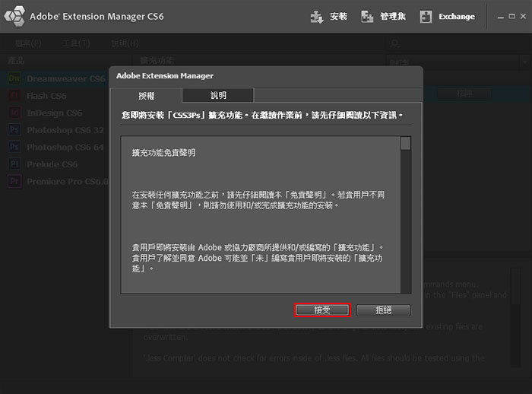The width and height of the screenshot is (532, 394).
Task: Click the description panel scrollbar at right
Action: click(515, 317)
